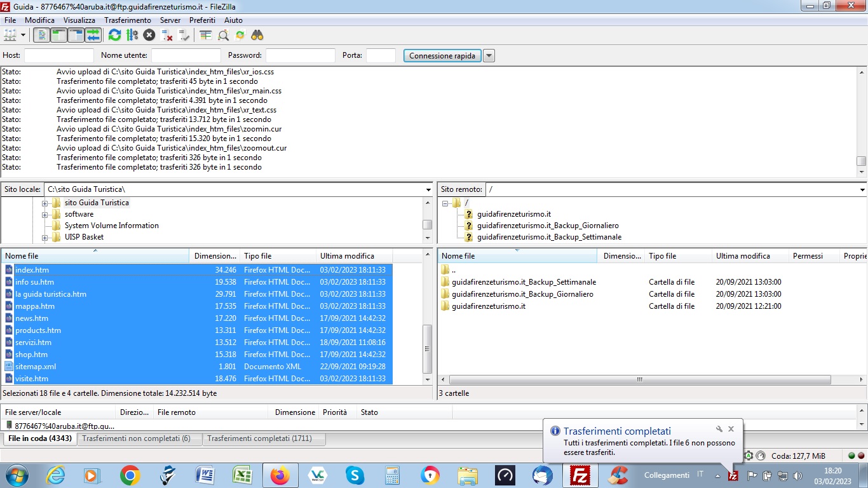The image size is (868, 488).
Task: Open the Visualizza menu
Action: click(79, 20)
